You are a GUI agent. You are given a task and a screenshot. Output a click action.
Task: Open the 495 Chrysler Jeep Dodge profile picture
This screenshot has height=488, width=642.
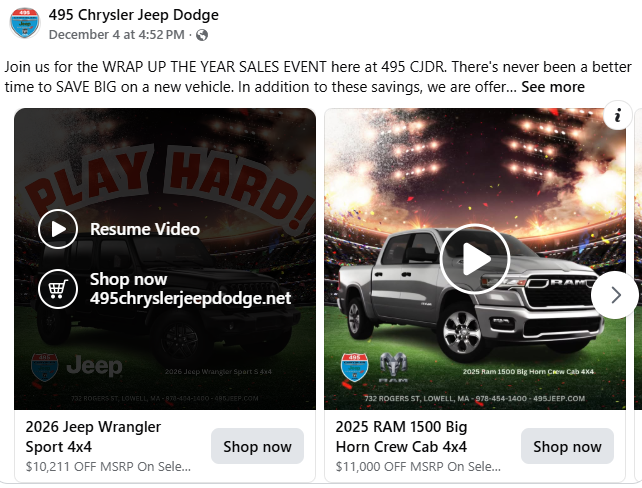[25, 23]
